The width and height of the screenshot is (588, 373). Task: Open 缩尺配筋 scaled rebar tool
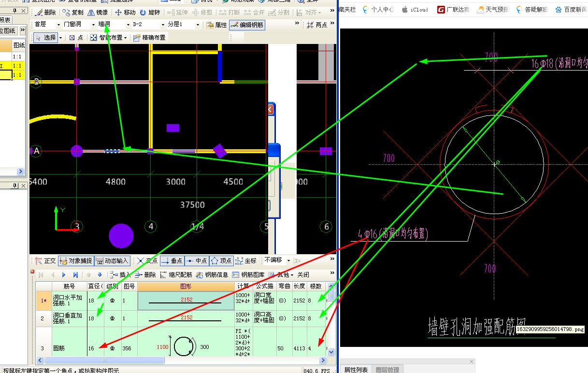176,274
